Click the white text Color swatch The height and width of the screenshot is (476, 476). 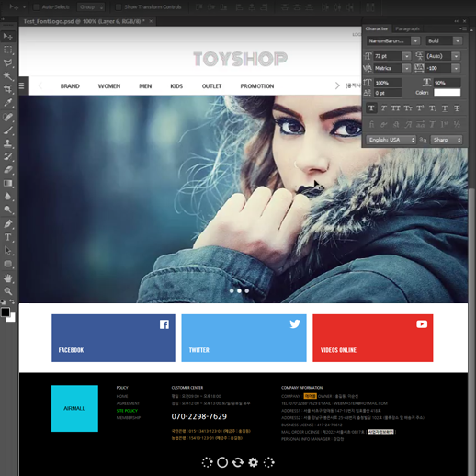click(x=447, y=93)
